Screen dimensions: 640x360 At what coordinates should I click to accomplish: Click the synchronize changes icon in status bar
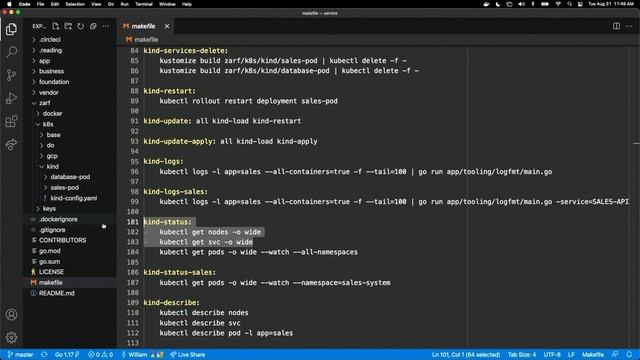click(44, 355)
